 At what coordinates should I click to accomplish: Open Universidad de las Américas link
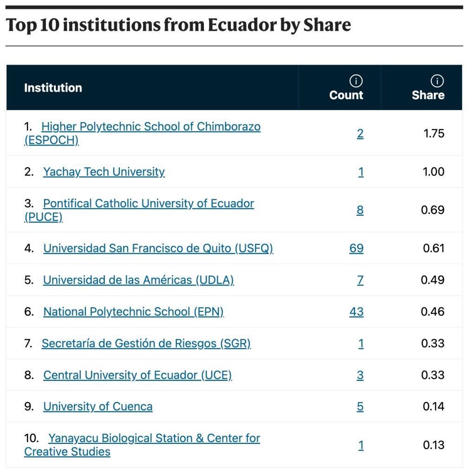click(138, 280)
